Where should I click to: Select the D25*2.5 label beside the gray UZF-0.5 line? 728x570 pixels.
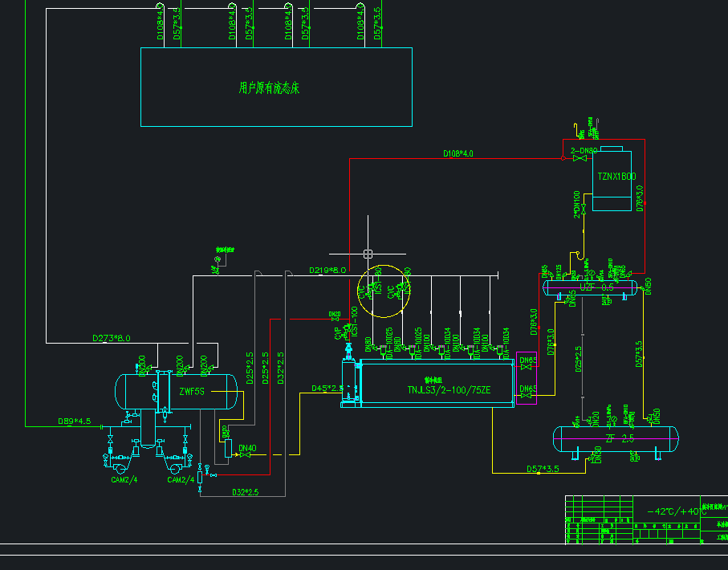coord(578,359)
